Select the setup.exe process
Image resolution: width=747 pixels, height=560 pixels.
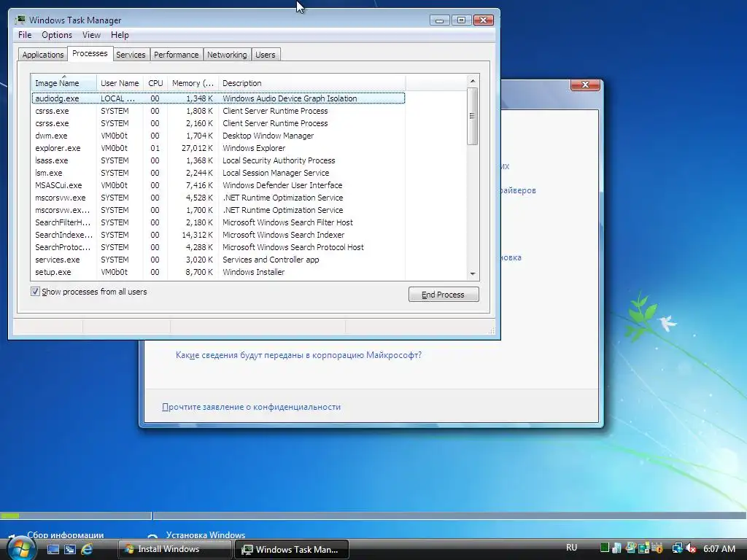pyautogui.click(x=218, y=272)
